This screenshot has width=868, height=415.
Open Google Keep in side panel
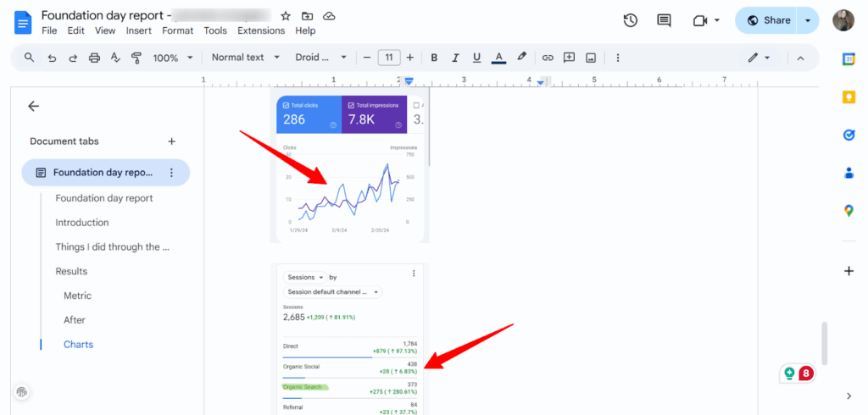[x=849, y=97]
